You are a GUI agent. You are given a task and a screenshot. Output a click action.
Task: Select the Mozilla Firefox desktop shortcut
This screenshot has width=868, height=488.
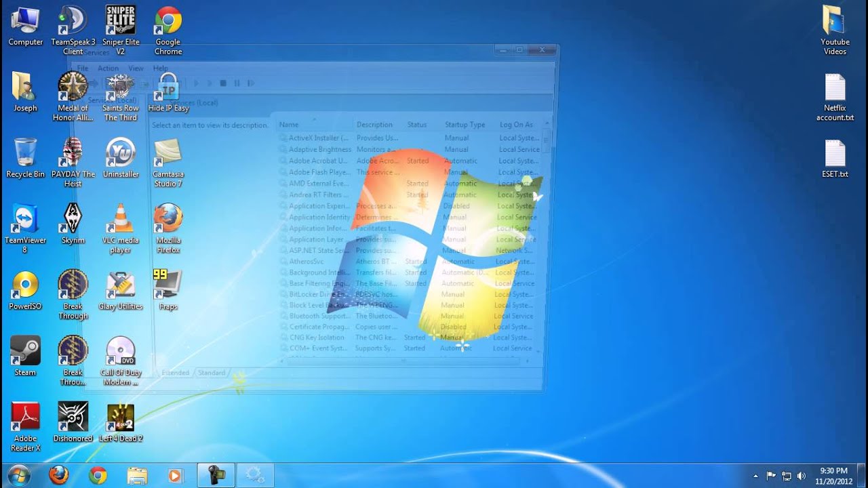[x=168, y=228]
